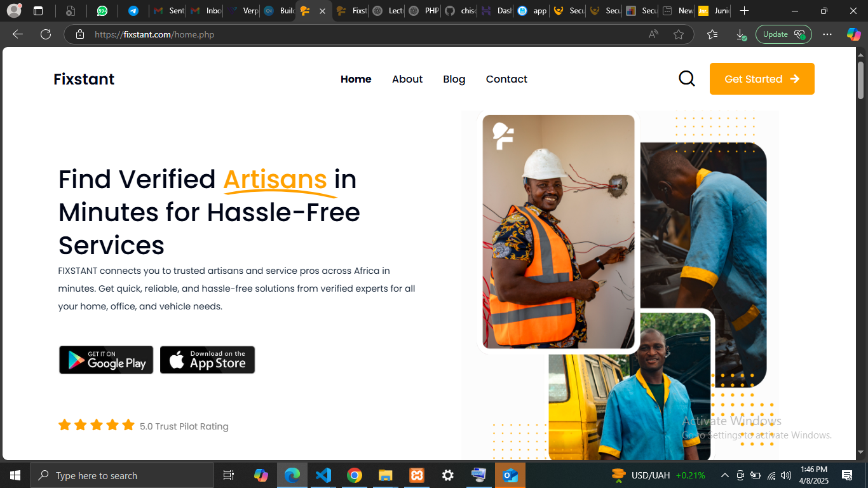The width and height of the screenshot is (868, 488).
Task: Go to the Blog navigation link
Action: pyautogui.click(x=454, y=79)
